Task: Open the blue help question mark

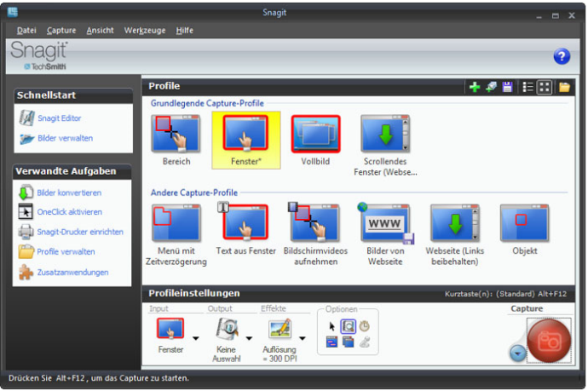Action: [x=562, y=56]
